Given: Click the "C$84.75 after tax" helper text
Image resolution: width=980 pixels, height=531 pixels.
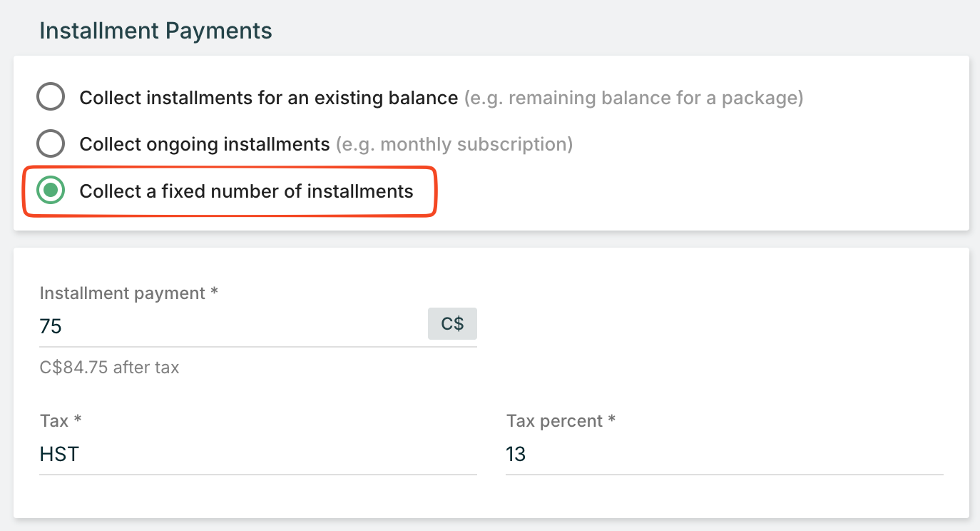Looking at the screenshot, I should tap(109, 368).
